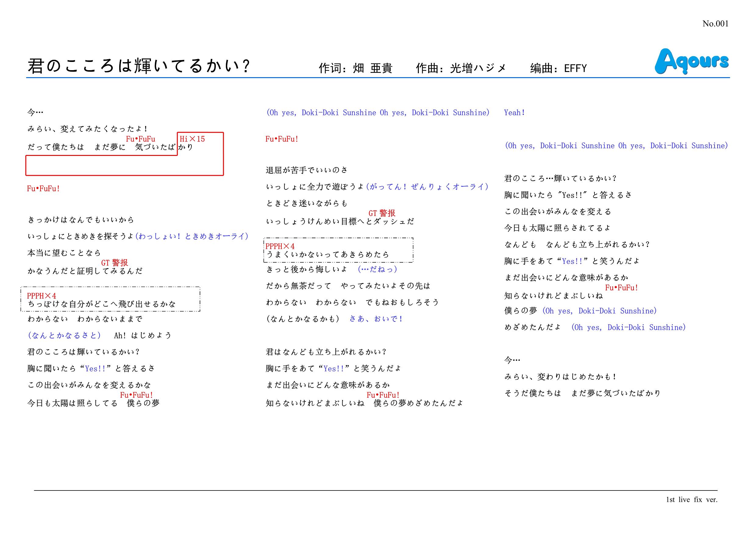Click the first PPPH×4 label in left column

41,296
